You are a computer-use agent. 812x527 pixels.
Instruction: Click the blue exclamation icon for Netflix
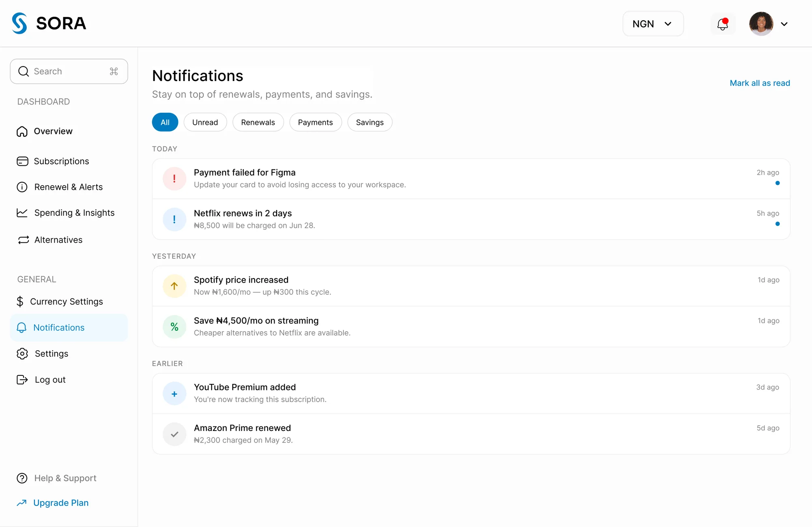click(174, 219)
